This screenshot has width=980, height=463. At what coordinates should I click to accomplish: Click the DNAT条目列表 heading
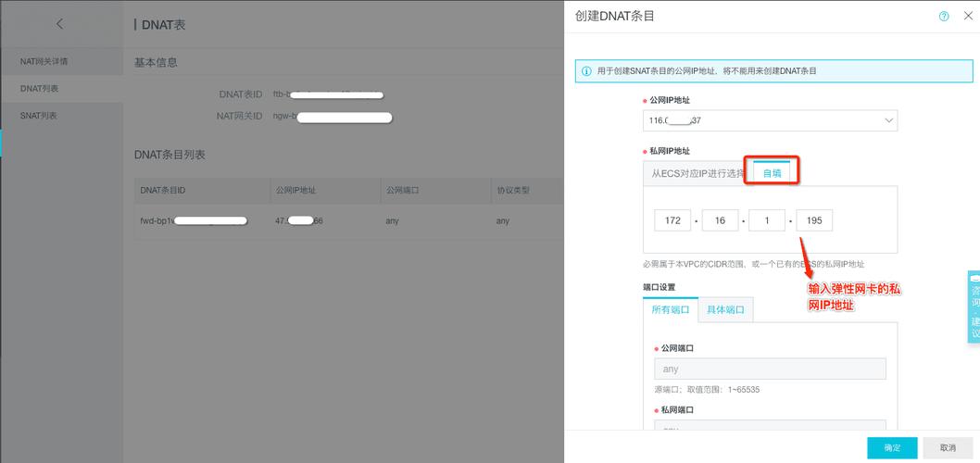coord(170,155)
